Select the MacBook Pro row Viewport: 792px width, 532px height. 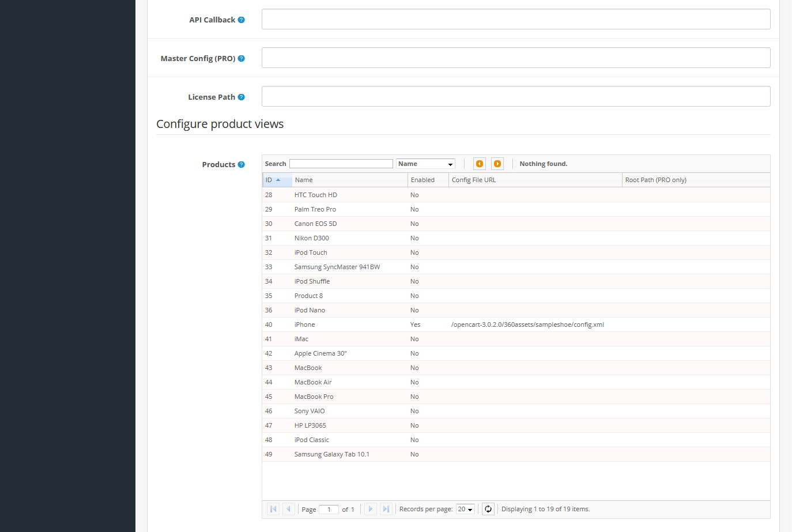click(x=516, y=397)
